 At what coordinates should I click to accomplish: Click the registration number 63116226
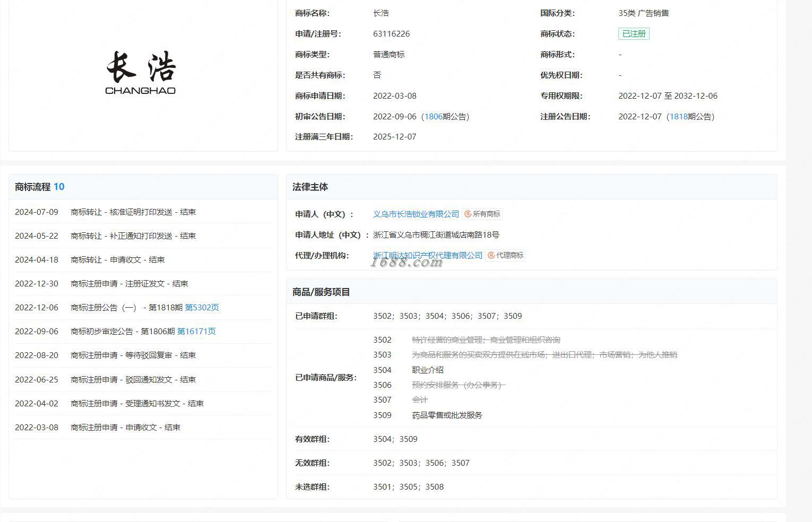tap(392, 33)
